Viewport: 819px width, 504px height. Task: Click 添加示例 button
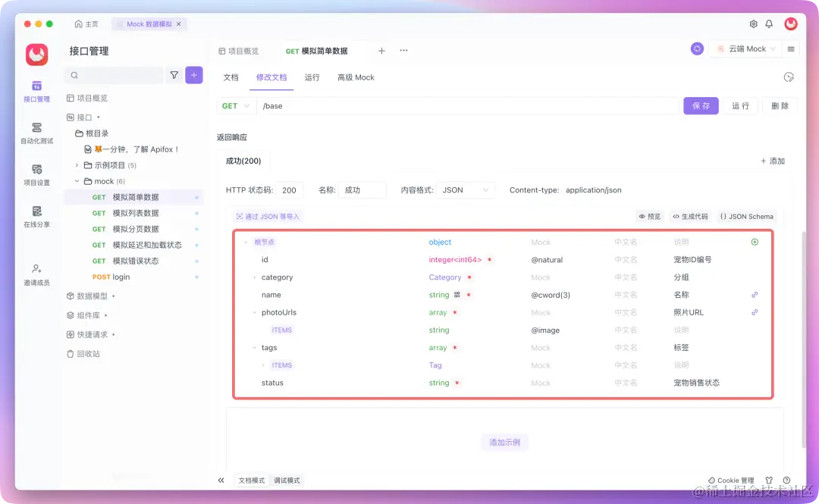pos(504,443)
